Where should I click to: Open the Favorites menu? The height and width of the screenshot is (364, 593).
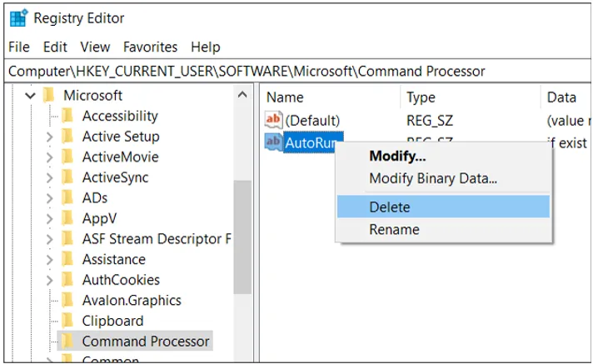click(x=150, y=47)
